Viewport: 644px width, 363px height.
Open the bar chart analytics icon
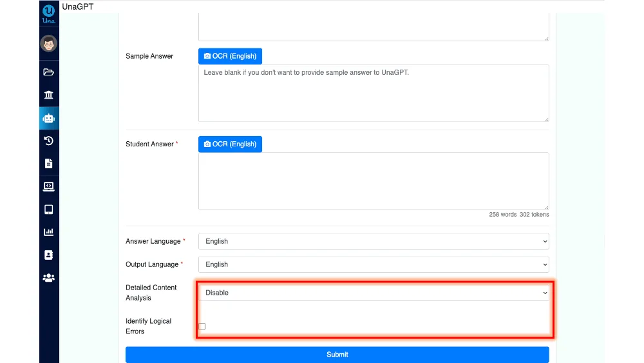[x=48, y=232]
